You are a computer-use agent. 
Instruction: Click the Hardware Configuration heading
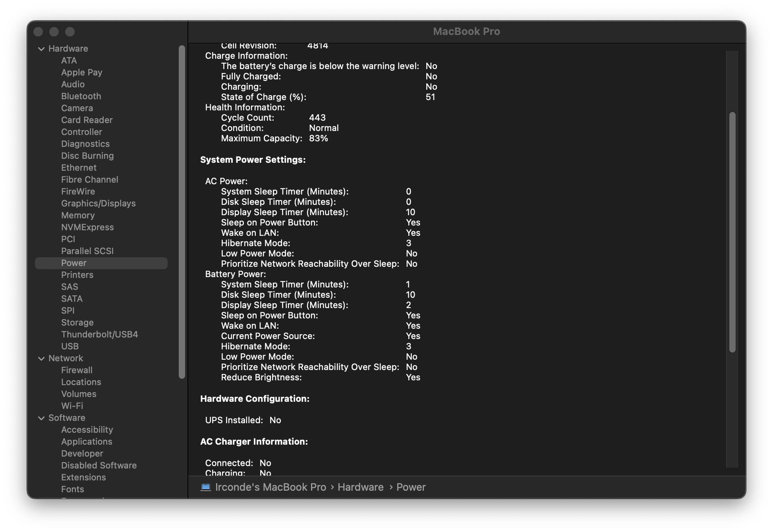point(255,399)
